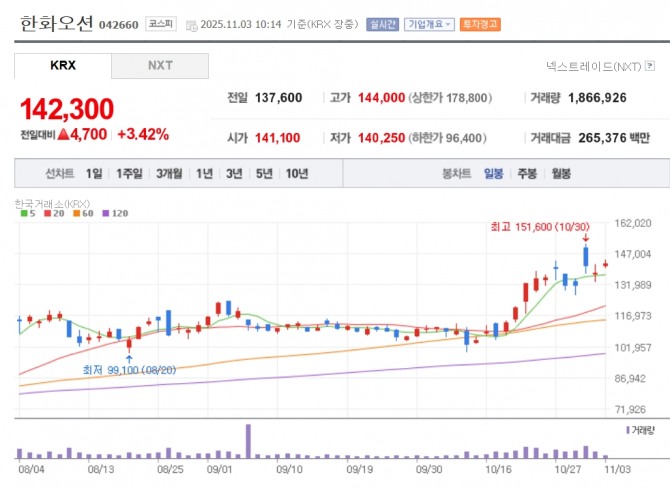
Task: Click the 한국거래소(KRX) chart label
Action: (52, 204)
